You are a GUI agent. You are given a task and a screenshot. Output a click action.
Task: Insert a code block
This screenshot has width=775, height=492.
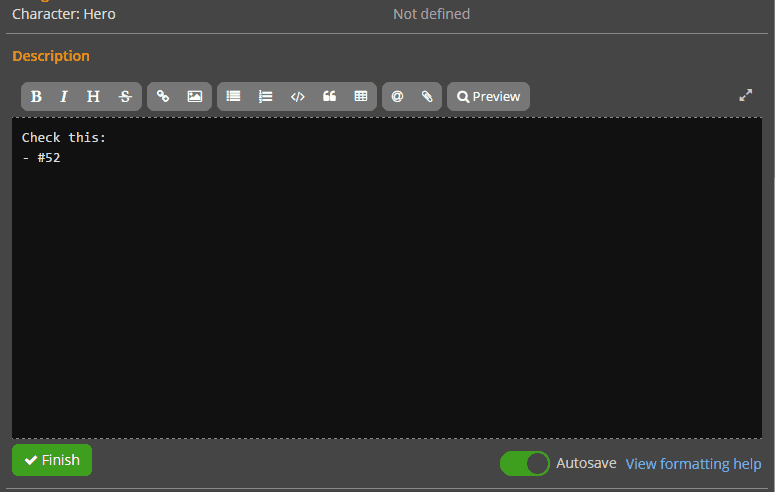[298, 96]
